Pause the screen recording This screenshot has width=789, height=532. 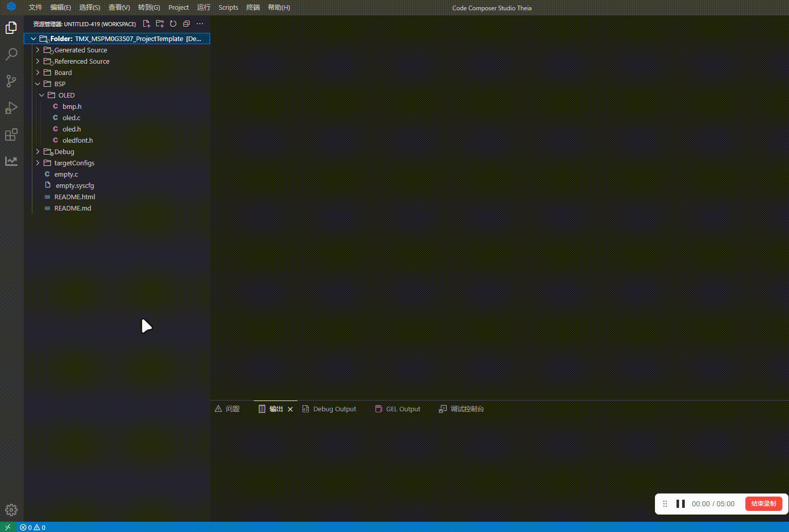point(681,504)
